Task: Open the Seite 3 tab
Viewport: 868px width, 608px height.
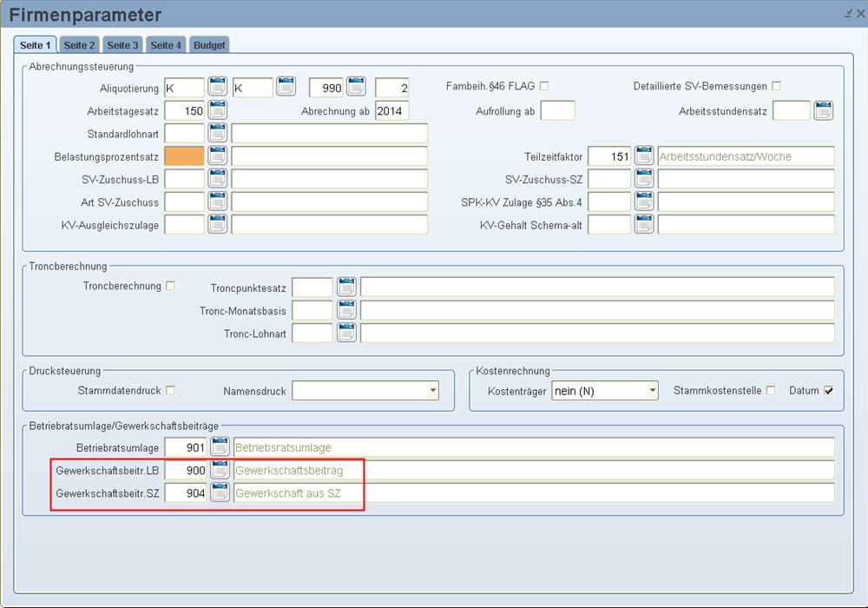Action: pos(122,45)
